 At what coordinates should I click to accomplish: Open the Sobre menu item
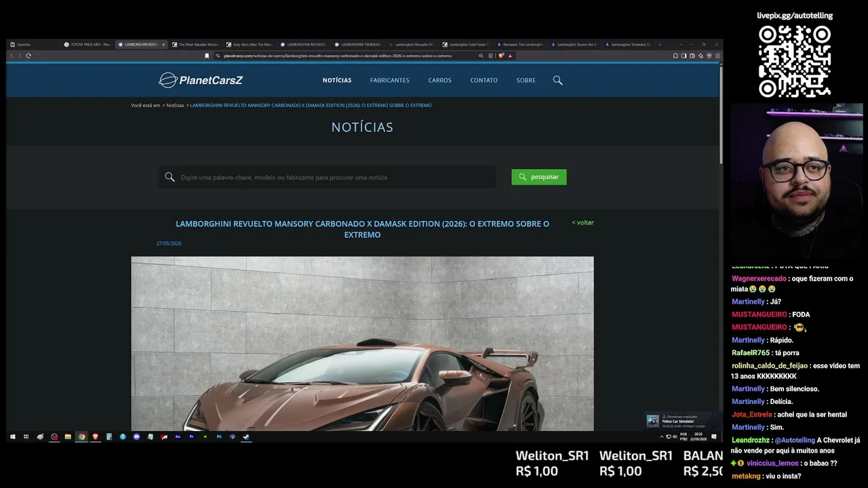tap(526, 80)
